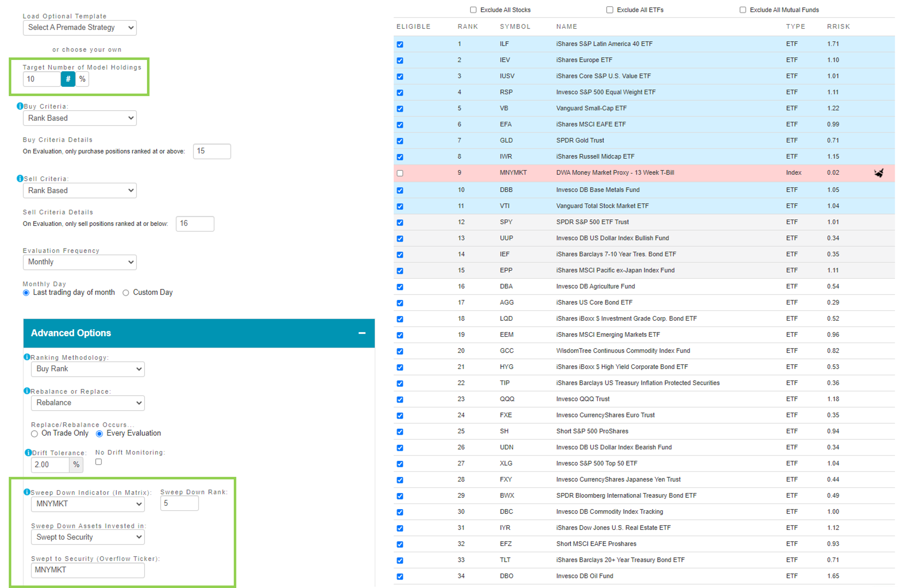The height and width of the screenshot is (588, 907).
Task: Uncheck eligibility for SPY row
Action: 400,223
